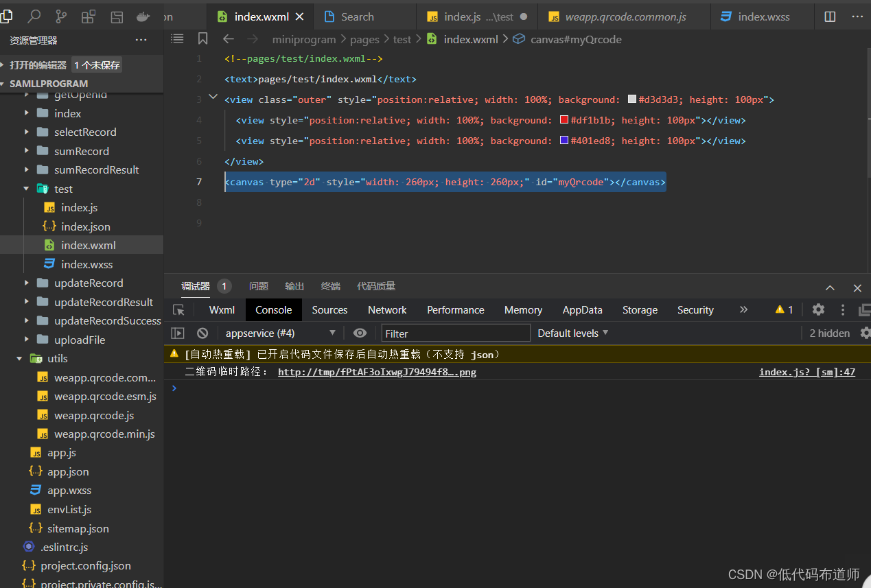This screenshot has width=871, height=588.
Task: Collapse code fold arrow on line 3
Action: click(213, 97)
